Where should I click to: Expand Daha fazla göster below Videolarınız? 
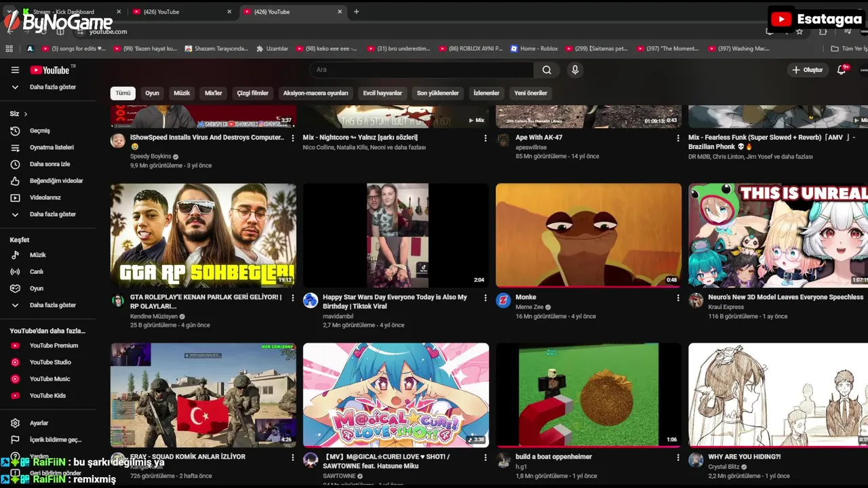[x=52, y=214]
